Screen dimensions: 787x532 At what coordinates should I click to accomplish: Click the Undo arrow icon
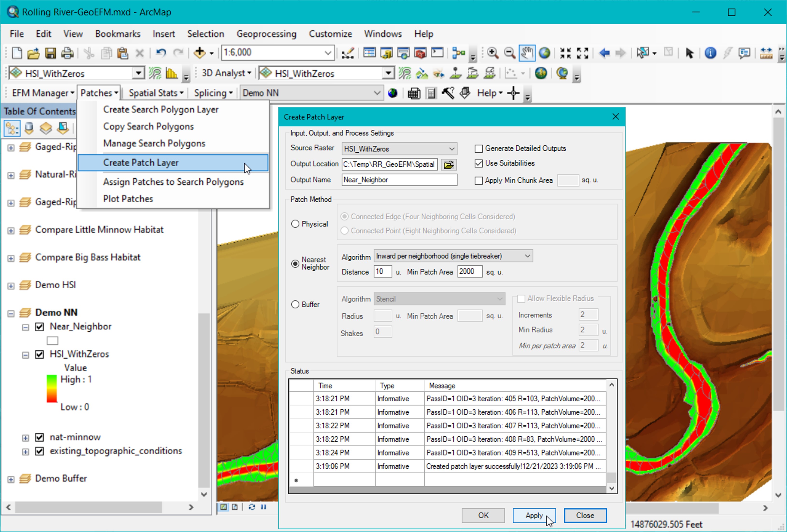[x=161, y=53]
